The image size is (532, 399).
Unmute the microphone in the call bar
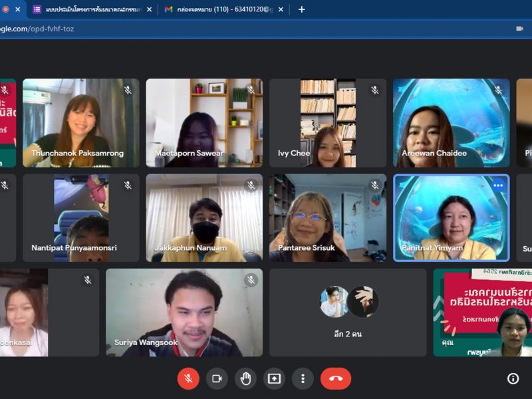[188, 378]
